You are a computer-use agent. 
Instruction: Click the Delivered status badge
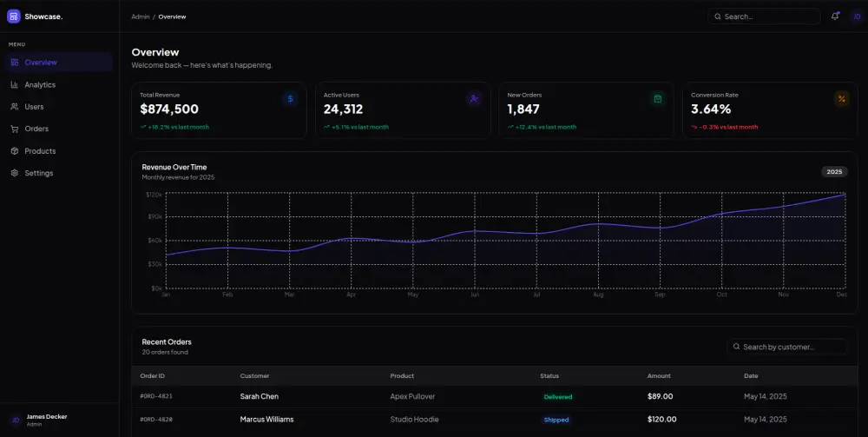tap(558, 396)
